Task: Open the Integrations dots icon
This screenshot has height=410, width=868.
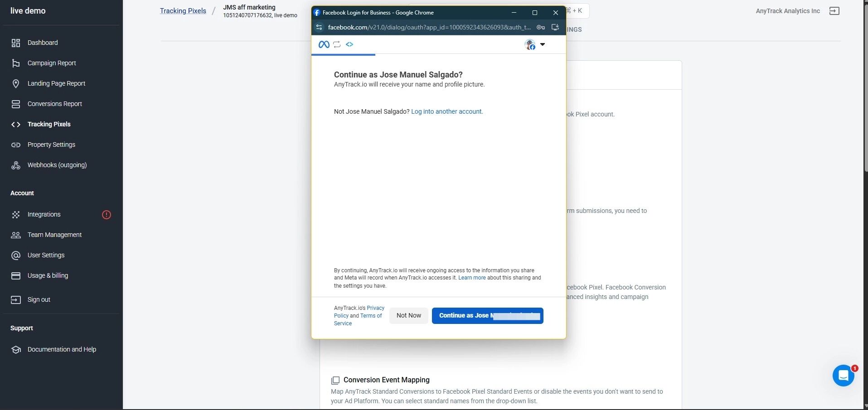Action: (16, 215)
